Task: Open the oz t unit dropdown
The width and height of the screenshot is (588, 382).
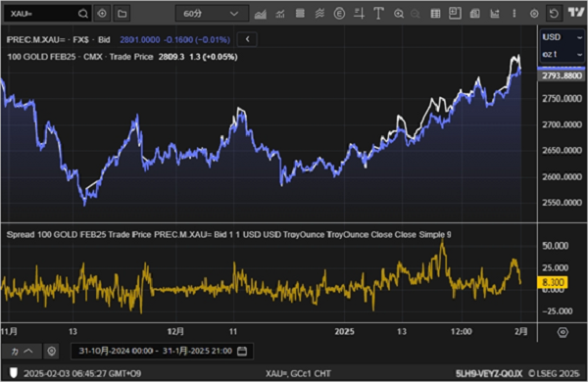Action: pos(563,54)
